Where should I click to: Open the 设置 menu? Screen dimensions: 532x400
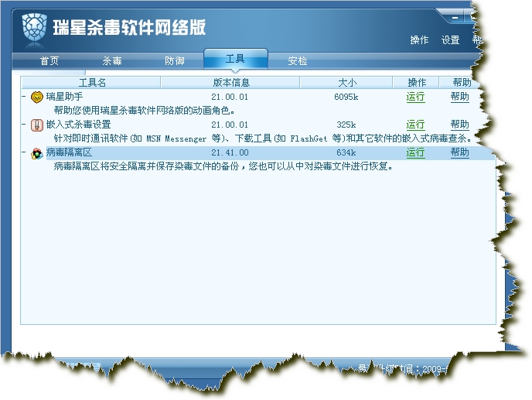click(x=451, y=40)
